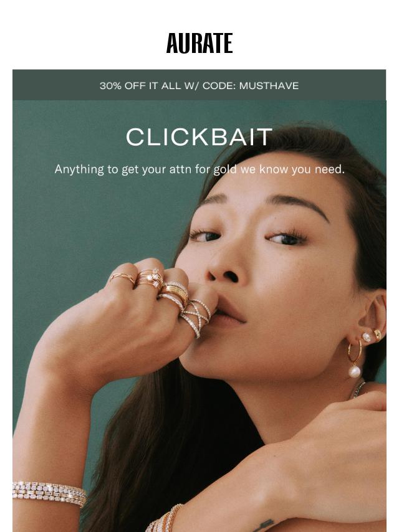Click the tagline about gold you need
Screen dimensions: 399x532
[x=199, y=169]
